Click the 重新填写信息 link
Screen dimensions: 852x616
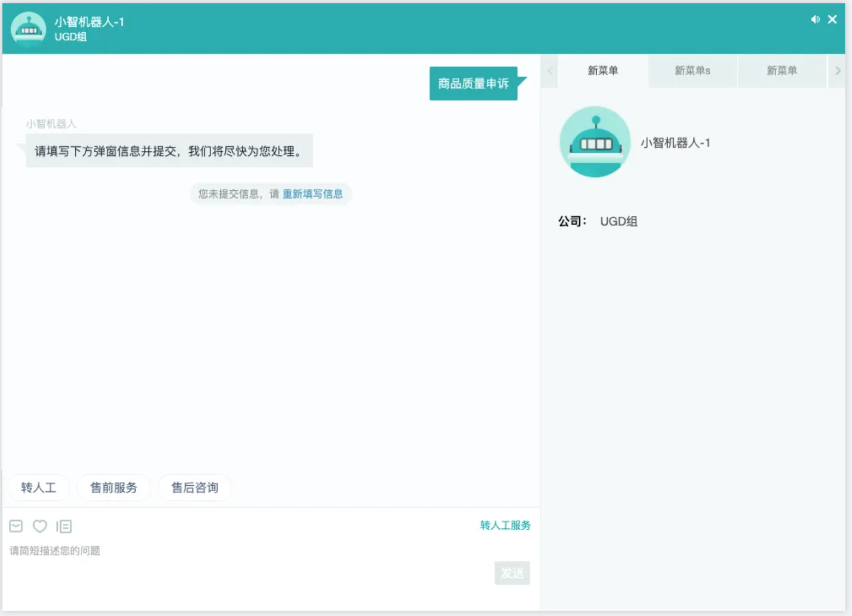[x=313, y=194]
